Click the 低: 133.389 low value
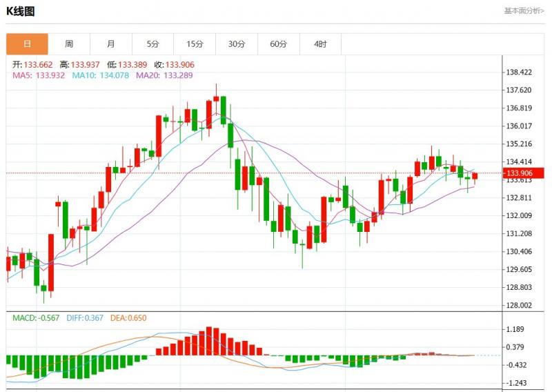 pyautogui.click(x=127, y=65)
